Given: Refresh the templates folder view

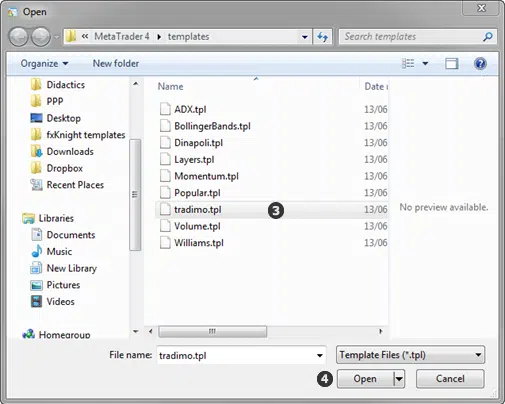Looking at the screenshot, I should coord(322,36).
